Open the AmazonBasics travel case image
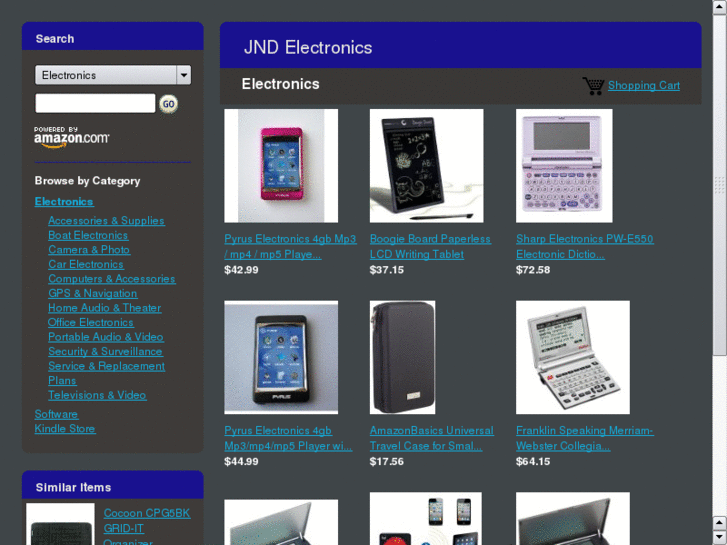The image size is (727, 545). pyautogui.click(x=402, y=357)
